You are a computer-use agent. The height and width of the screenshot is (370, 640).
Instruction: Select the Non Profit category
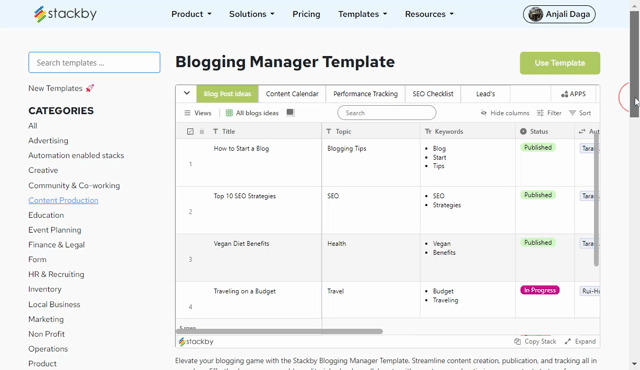pyautogui.click(x=47, y=334)
